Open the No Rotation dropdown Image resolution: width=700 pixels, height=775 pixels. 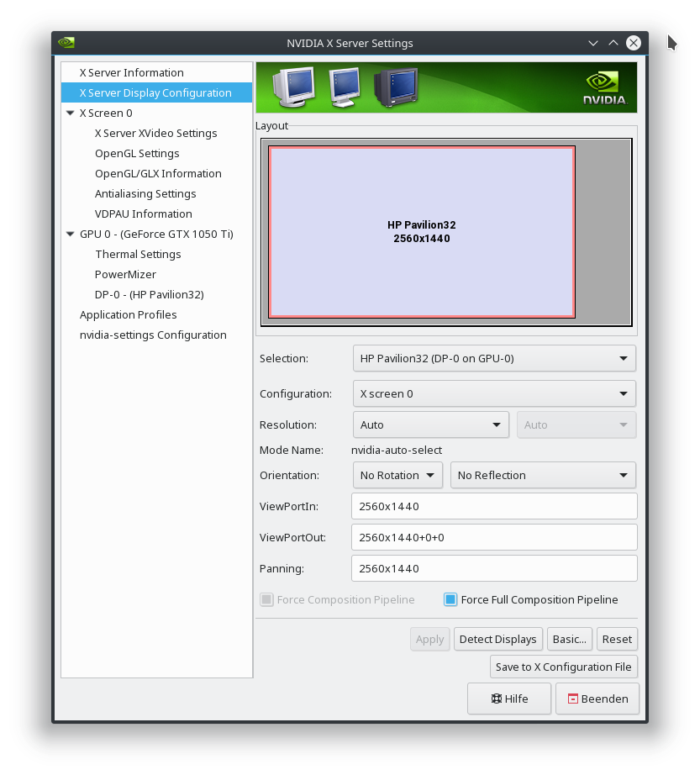(x=397, y=476)
